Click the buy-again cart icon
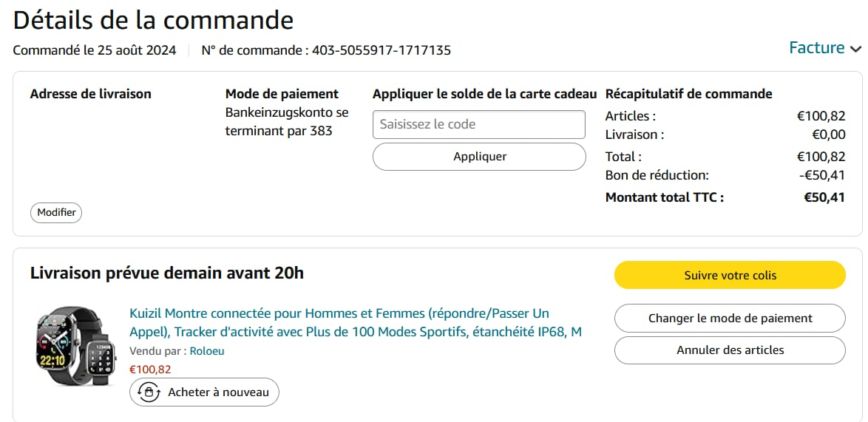Screen dimensions: 868x422 (149, 392)
